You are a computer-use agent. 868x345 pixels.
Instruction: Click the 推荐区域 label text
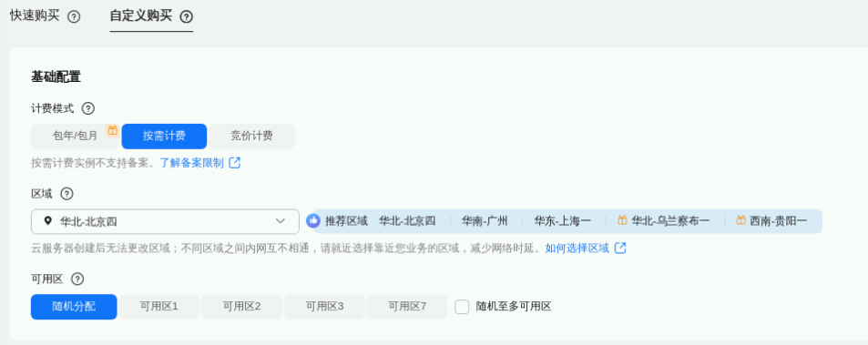click(x=346, y=222)
